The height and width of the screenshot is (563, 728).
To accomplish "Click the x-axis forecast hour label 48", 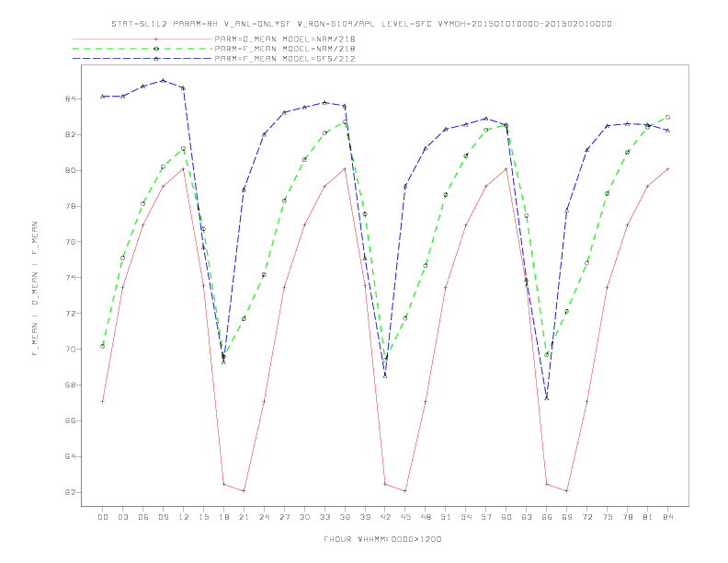I will (426, 517).
